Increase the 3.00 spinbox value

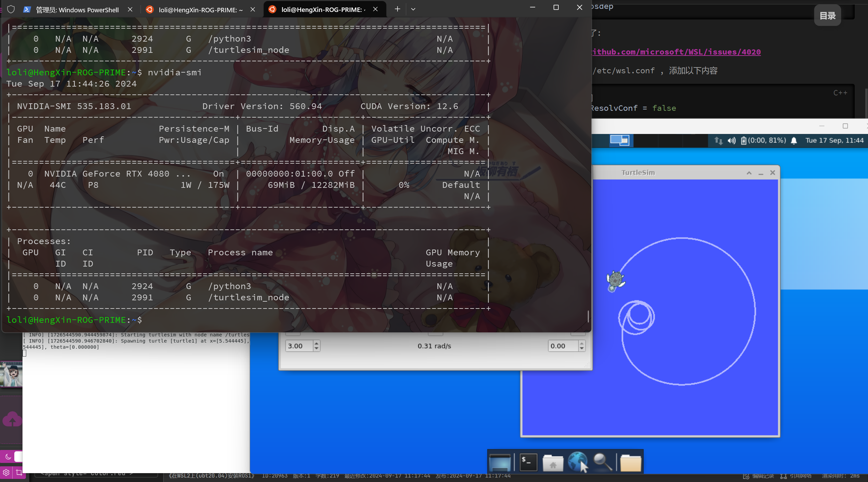(x=317, y=343)
